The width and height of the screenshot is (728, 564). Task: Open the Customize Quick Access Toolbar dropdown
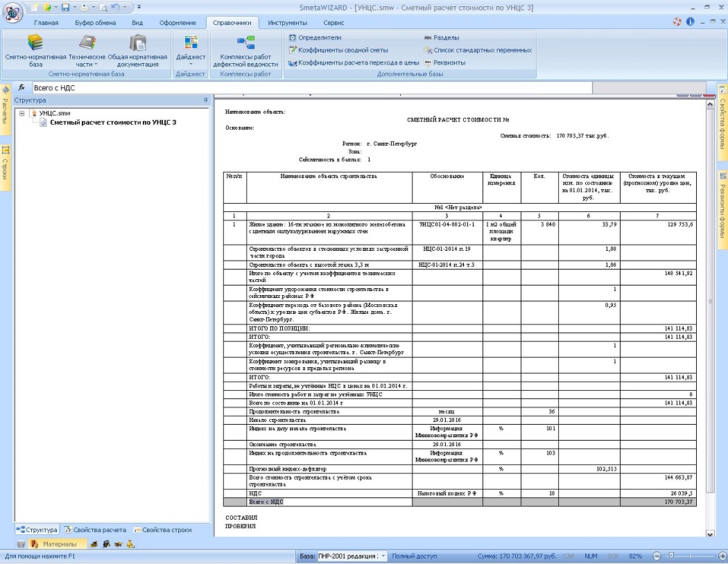[139, 7]
